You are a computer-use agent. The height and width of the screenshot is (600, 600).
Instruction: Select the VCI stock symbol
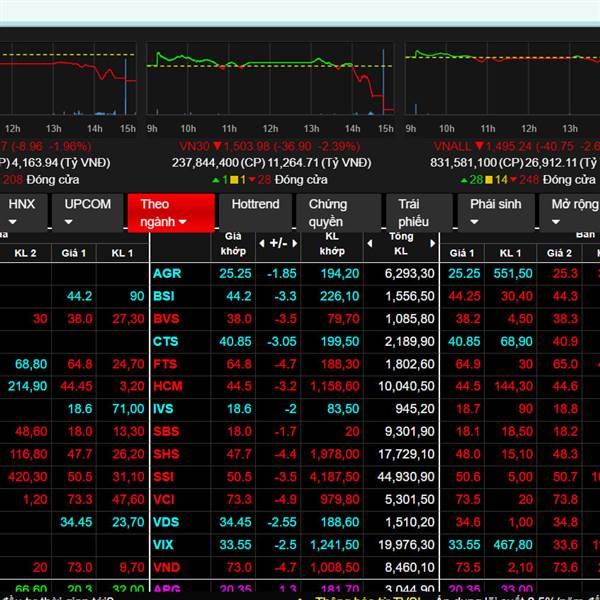pos(164,499)
